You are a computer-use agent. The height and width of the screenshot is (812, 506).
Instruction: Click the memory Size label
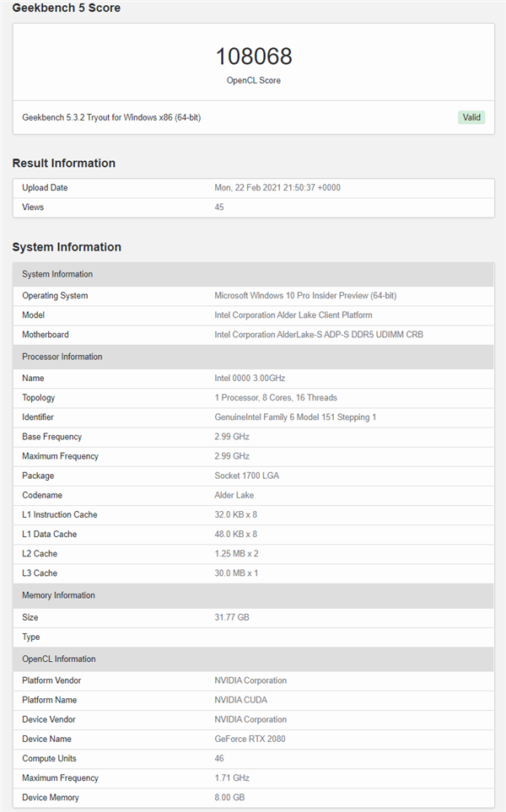30,617
